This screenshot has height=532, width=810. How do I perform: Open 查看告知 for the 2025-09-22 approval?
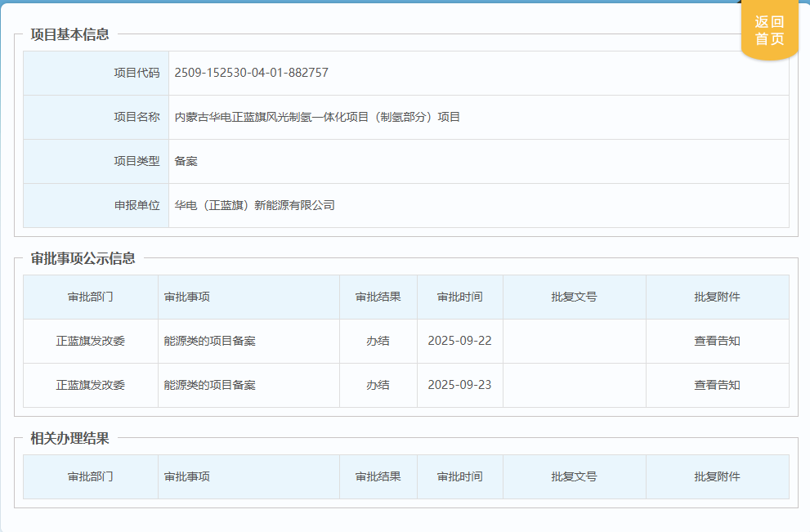(717, 341)
